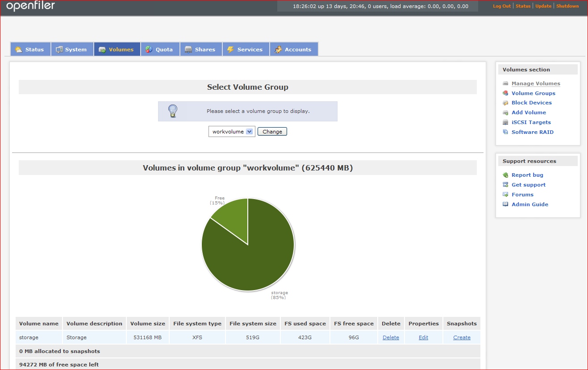The width and height of the screenshot is (588, 370).
Task: Open the Volume Groups link
Action: [534, 93]
